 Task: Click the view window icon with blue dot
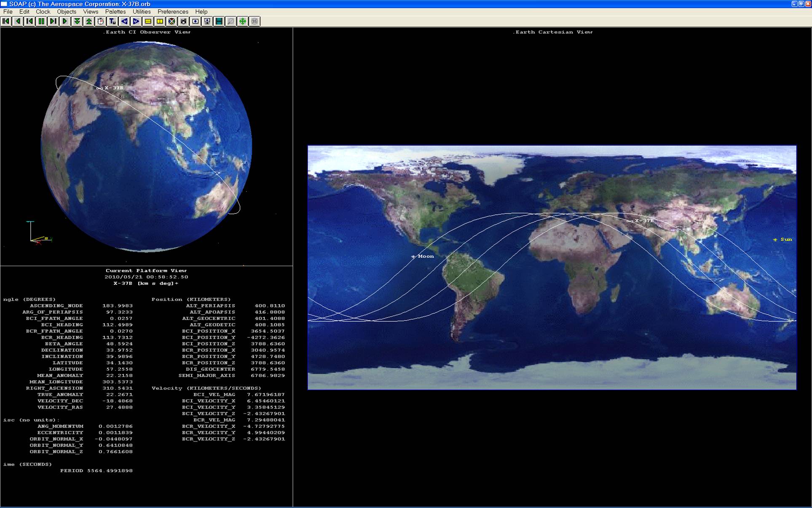click(x=195, y=21)
